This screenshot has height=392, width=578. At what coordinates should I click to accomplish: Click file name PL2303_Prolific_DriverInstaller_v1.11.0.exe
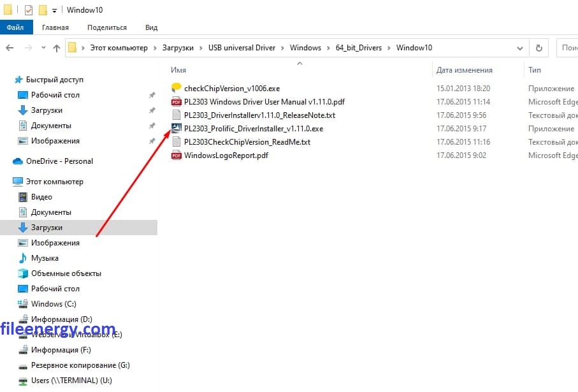click(254, 128)
